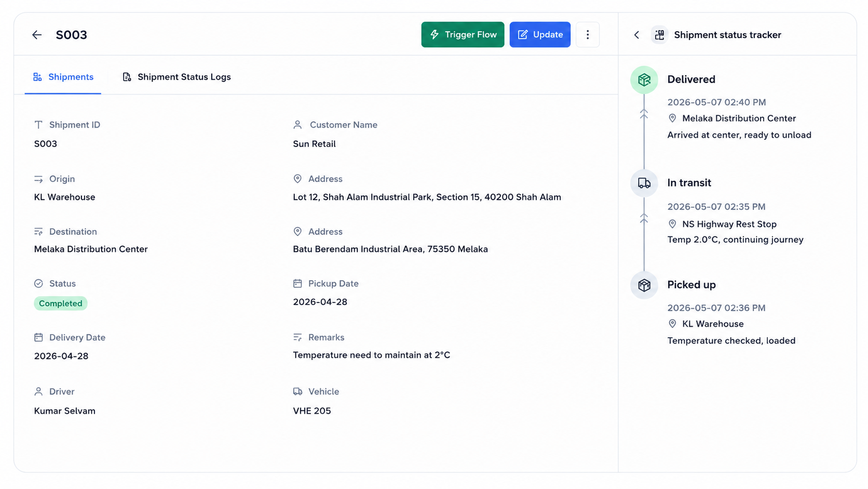The width and height of the screenshot is (868, 489).
Task: Click the delivery date value under Delivery Date
Action: click(x=61, y=356)
